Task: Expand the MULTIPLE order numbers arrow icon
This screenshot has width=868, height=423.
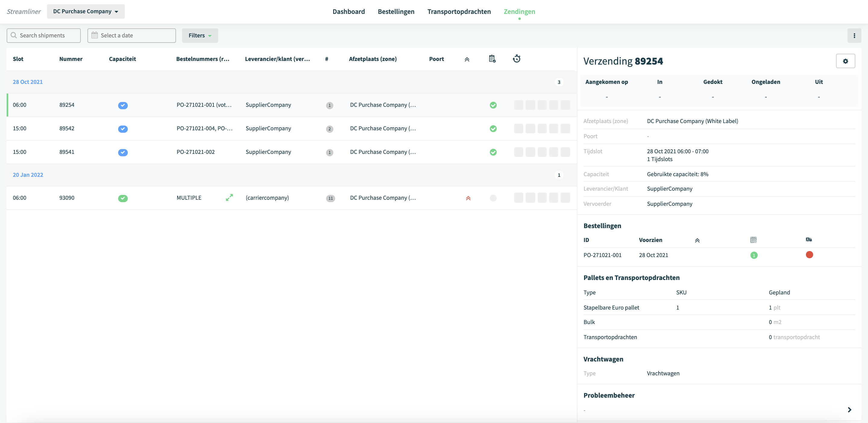Action: point(229,198)
